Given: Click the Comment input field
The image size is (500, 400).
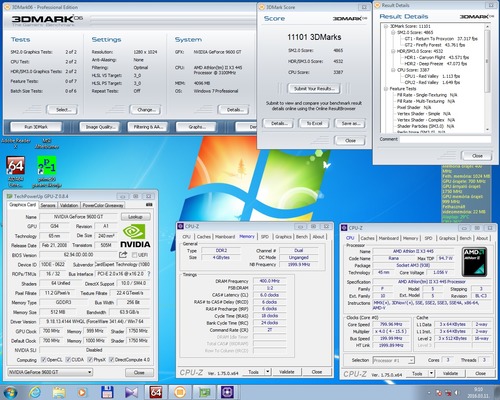Looking at the screenshot, I should pyautogui.click(x=445, y=139).
